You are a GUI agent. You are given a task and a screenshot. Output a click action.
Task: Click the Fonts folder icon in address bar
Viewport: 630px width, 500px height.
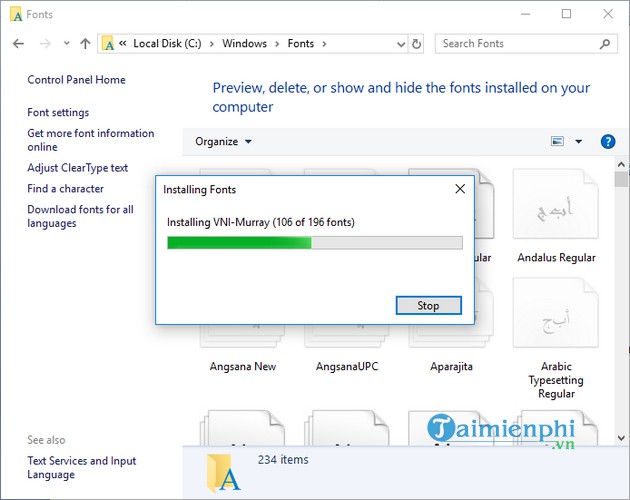click(x=108, y=43)
